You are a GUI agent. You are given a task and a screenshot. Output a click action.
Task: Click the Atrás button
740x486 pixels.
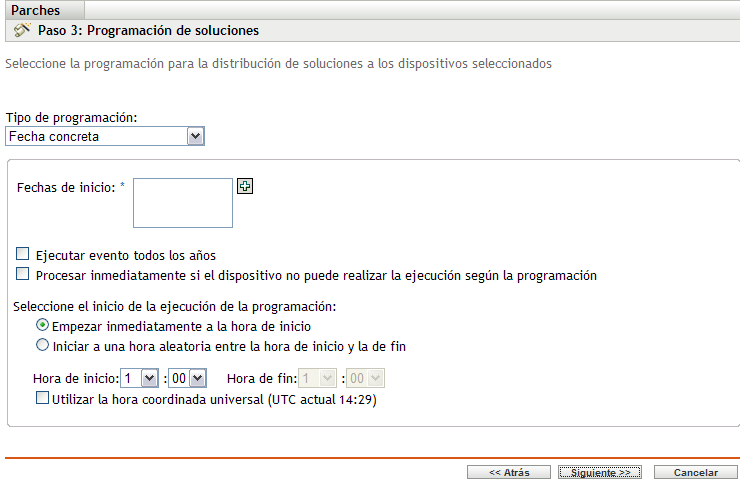point(509,472)
